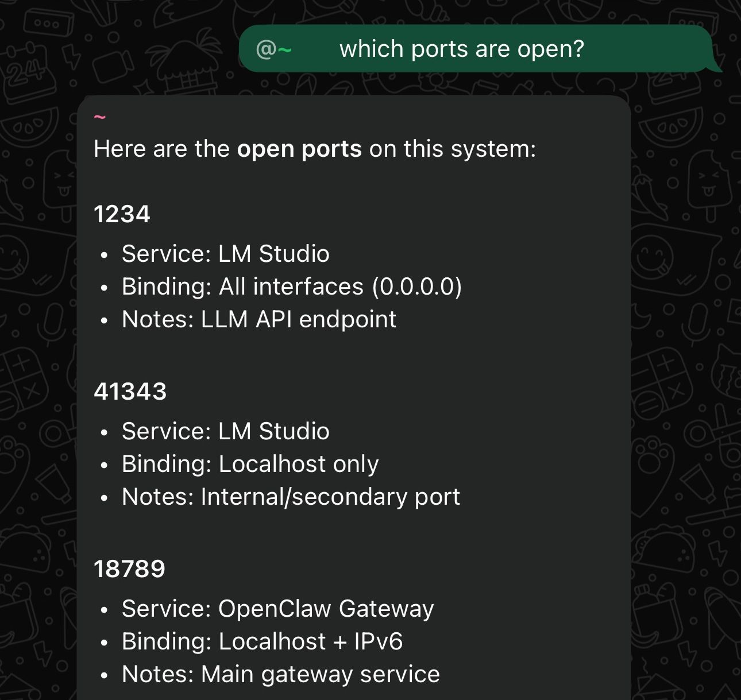741x700 pixels.
Task: Select the "Service: LM Studio" bullet under 41343
Action: click(x=225, y=431)
